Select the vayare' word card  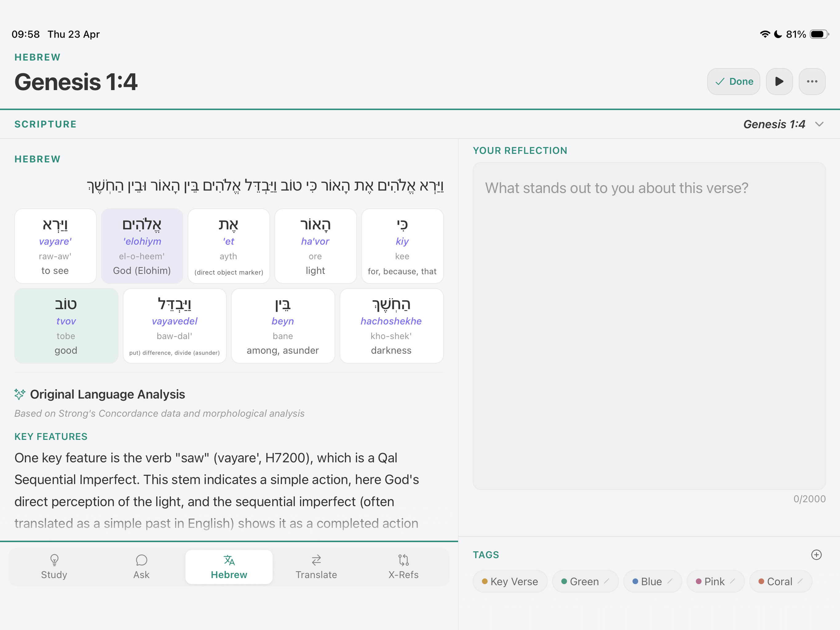(x=55, y=246)
